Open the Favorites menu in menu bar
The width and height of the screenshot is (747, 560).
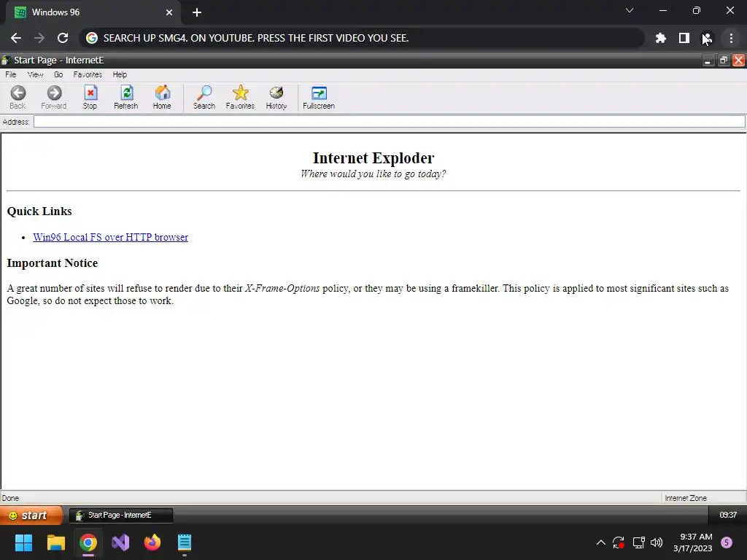(88, 74)
